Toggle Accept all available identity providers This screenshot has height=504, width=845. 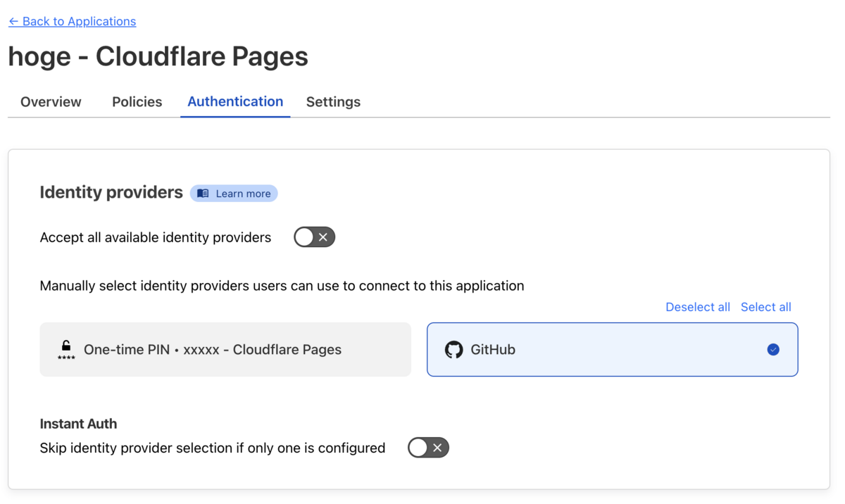(x=314, y=237)
